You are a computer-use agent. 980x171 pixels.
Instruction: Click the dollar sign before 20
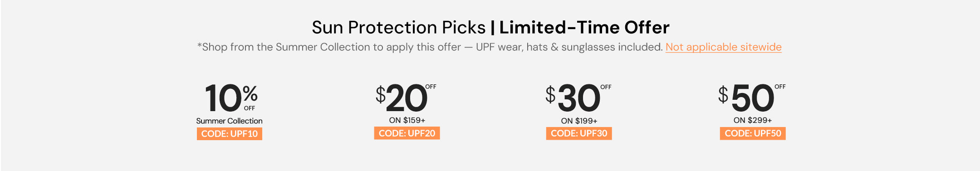click(381, 94)
